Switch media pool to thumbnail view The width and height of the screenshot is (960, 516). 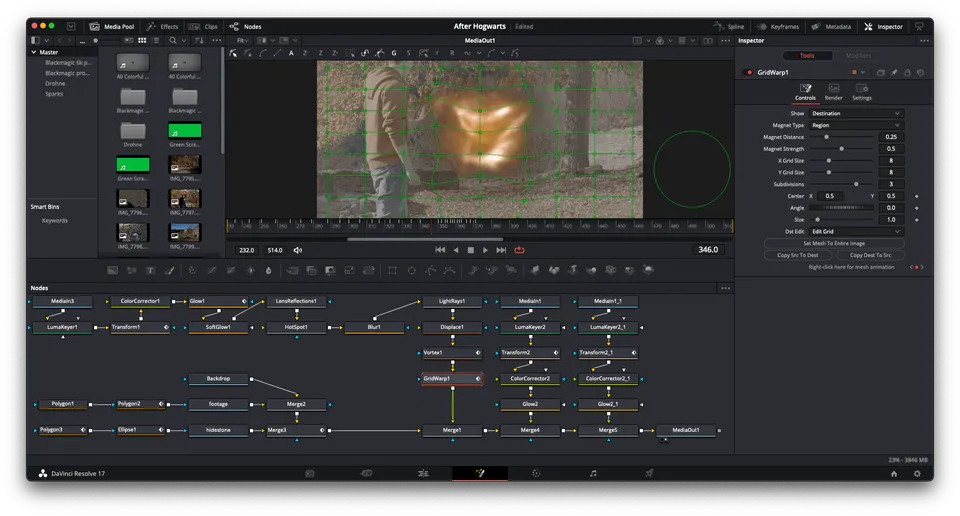coord(142,40)
